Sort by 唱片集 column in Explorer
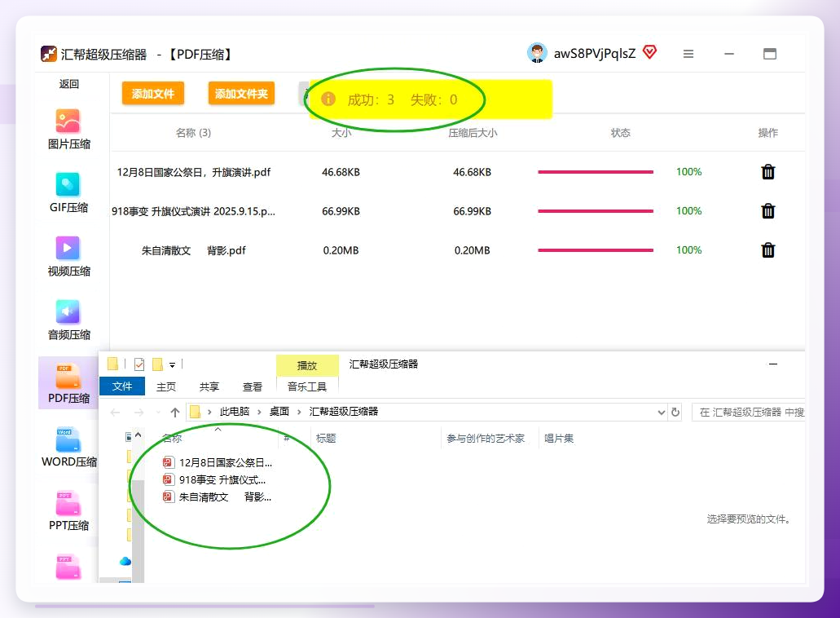The height and width of the screenshot is (618, 840). tap(559, 439)
